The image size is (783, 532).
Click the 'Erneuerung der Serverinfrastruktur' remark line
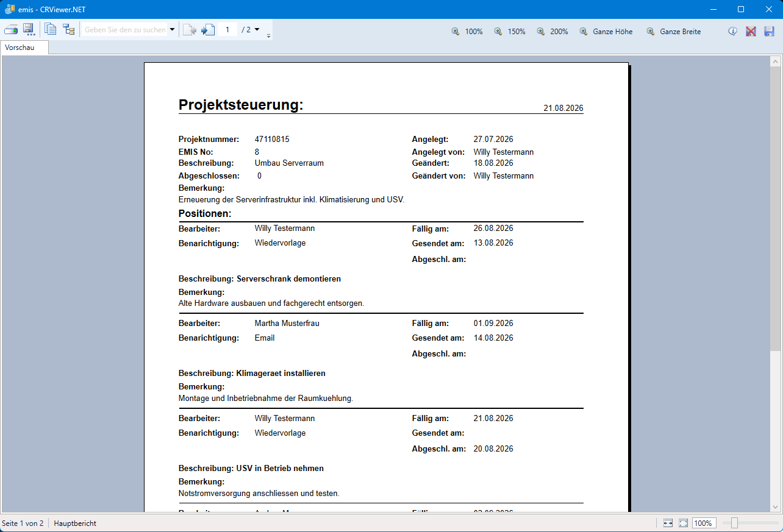[x=291, y=199]
